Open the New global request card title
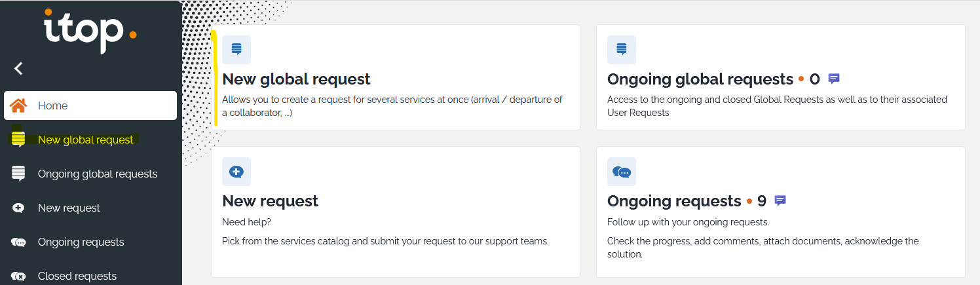Screen dimensions: 980x285 [x=296, y=79]
